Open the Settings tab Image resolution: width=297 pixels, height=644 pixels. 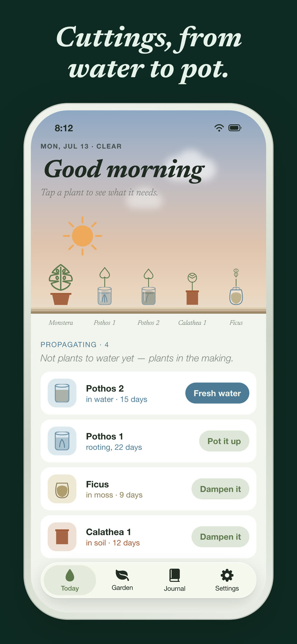pyautogui.click(x=227, y=580)
